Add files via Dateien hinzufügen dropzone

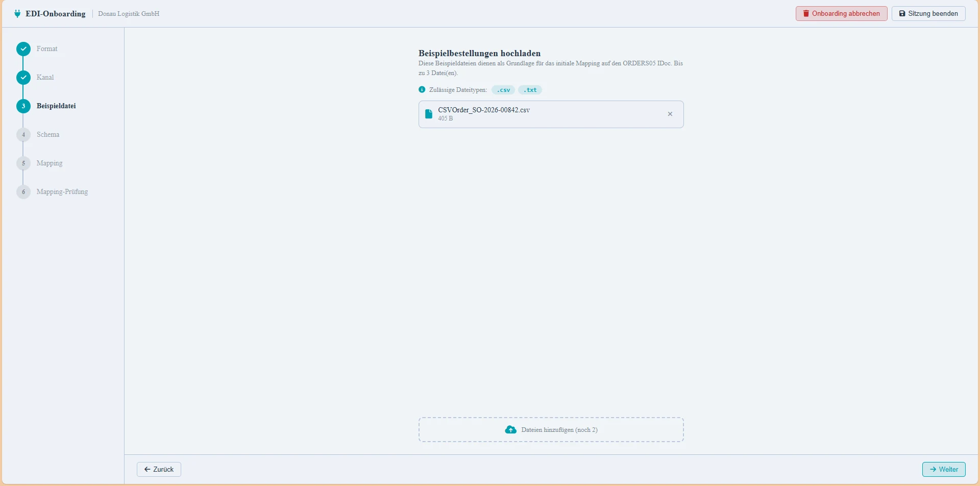coord(551,430)
